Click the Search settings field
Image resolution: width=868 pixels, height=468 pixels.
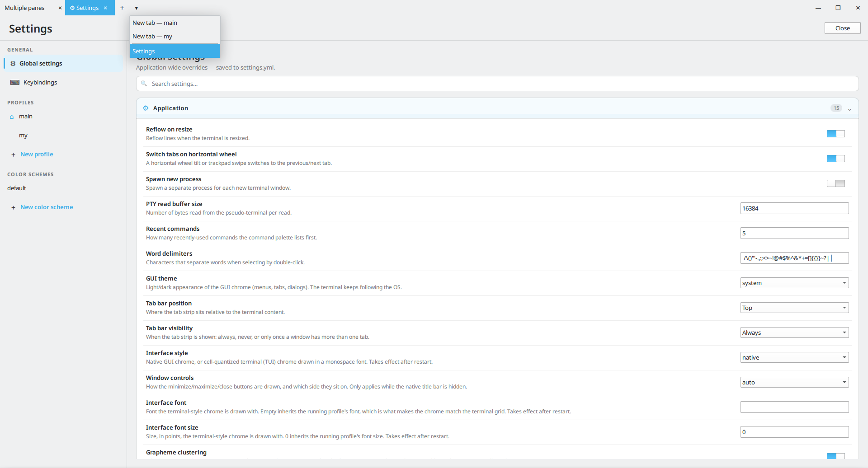pos(497,84)
